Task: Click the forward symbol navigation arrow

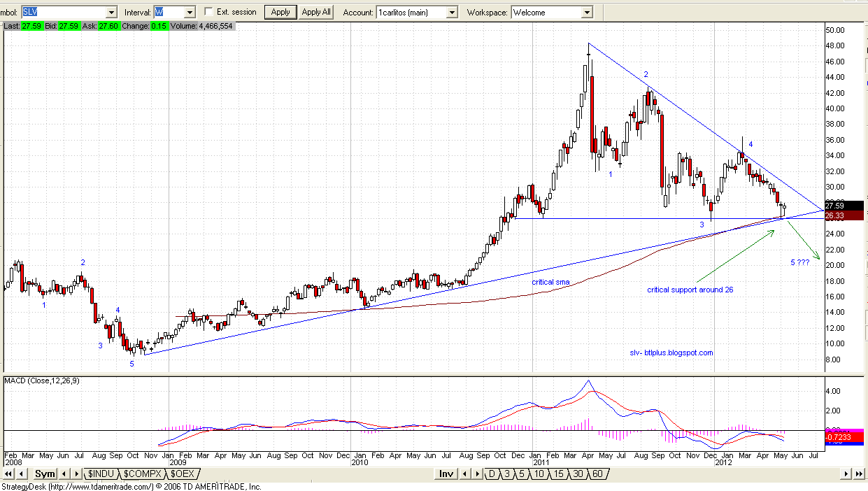Action: 77,474
